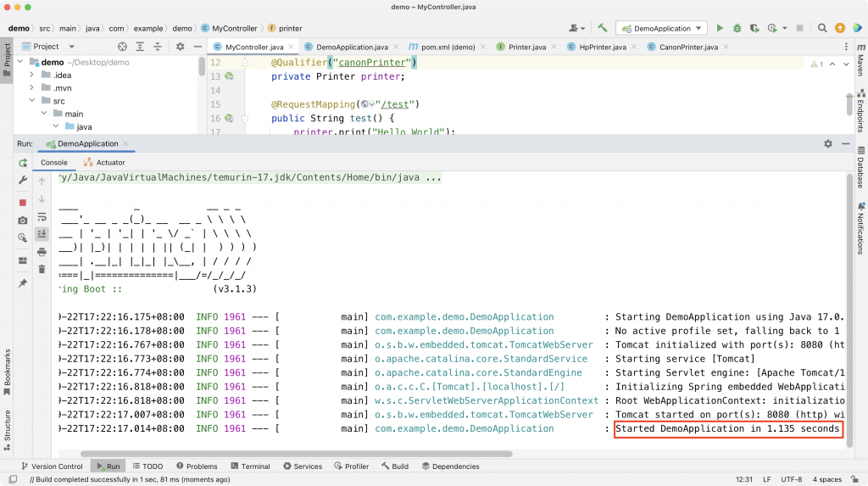Image resolution: width=868 pixels, height=486 pixels.
Task: Go to next highlighted warning arrow
Action: [x=846, y=64]
